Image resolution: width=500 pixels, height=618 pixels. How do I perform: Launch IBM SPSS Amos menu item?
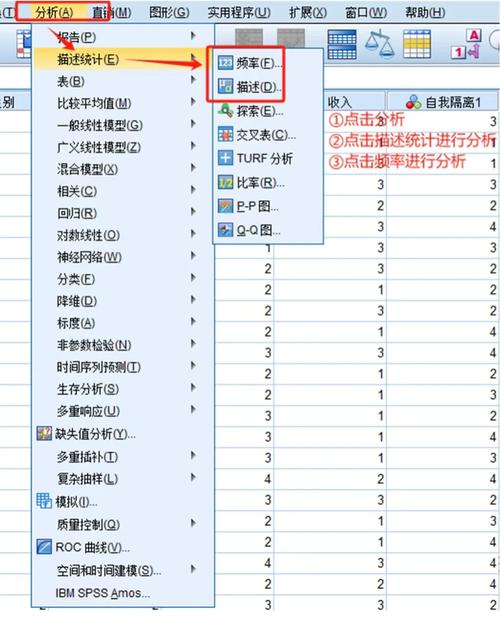coord(123,593)
